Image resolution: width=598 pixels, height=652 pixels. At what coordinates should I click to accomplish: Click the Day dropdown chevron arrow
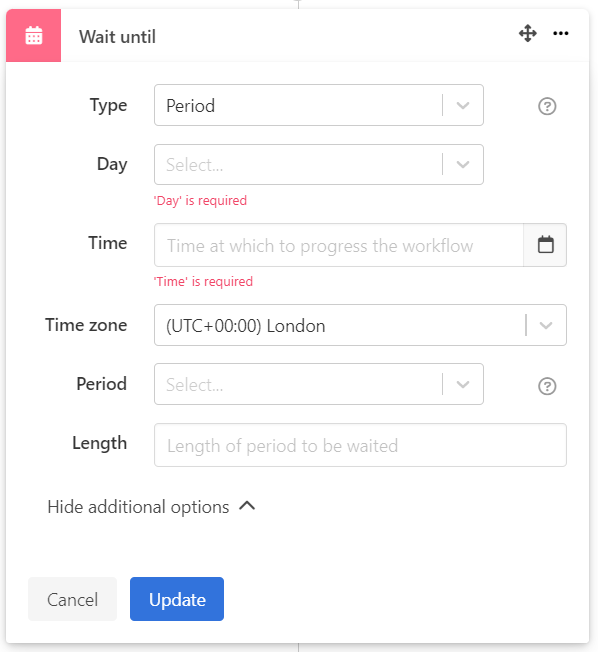point(463,165)
